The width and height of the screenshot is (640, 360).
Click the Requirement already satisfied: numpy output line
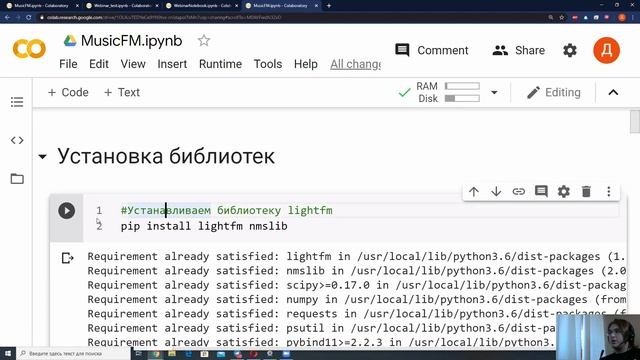357,300
